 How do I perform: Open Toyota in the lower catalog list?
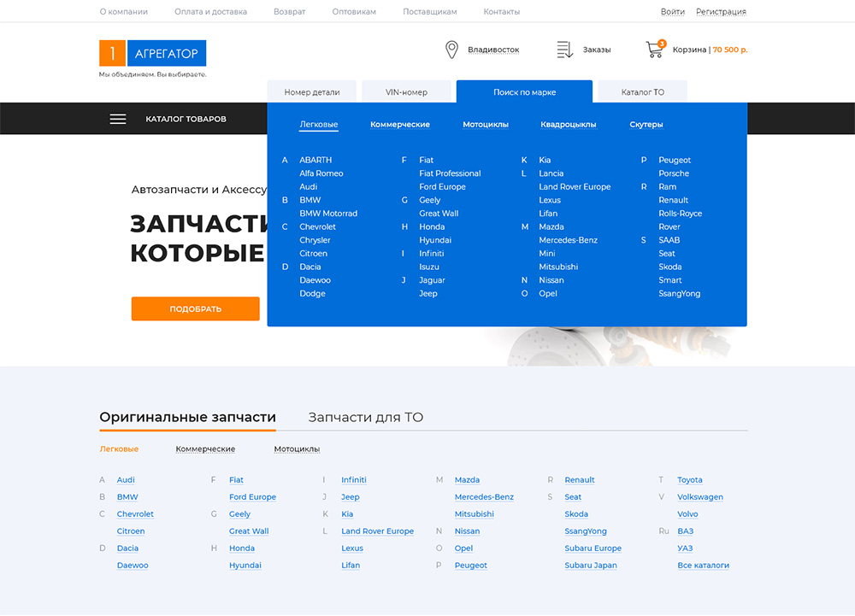(x=690, y=480)
